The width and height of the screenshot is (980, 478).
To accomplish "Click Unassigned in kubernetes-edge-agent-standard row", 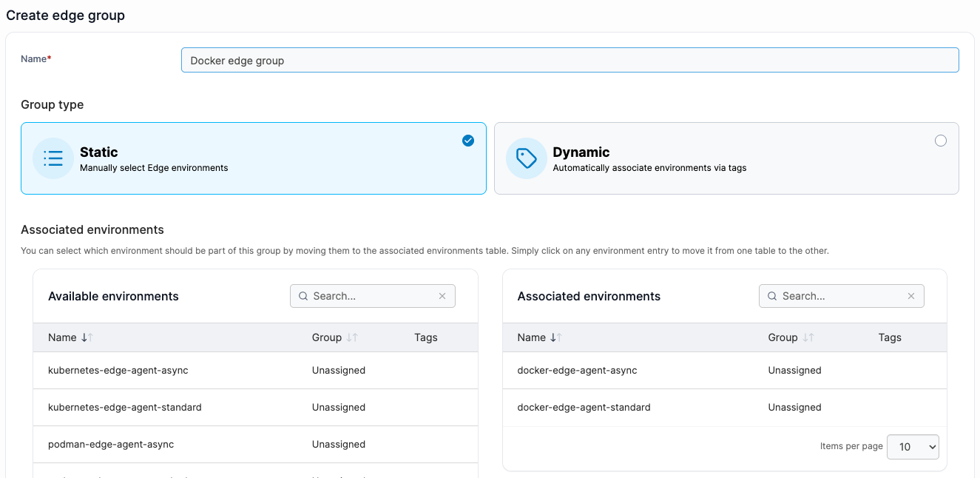I will [339, 408].
